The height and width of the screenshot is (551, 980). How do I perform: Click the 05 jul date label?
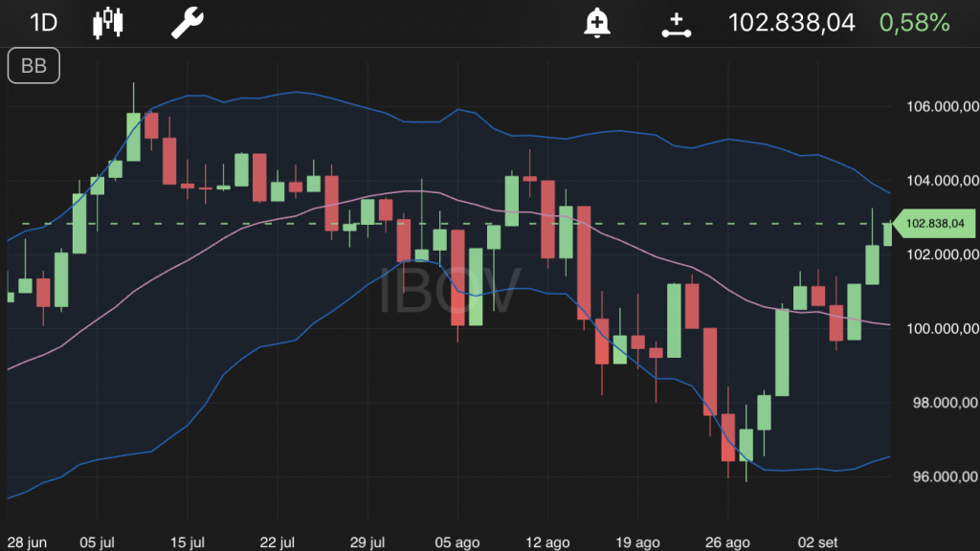pos(97,542)
